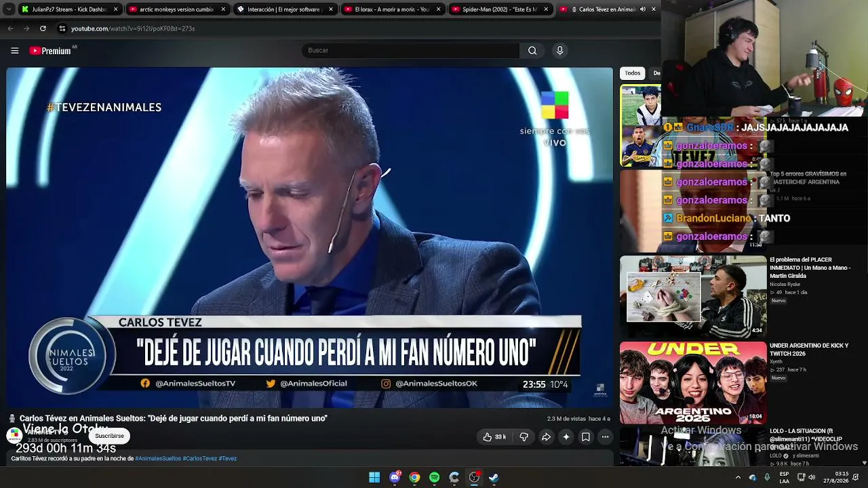868x488 pixels.
Task: Close the arctic monkeys tab
Action: (223, 9)
